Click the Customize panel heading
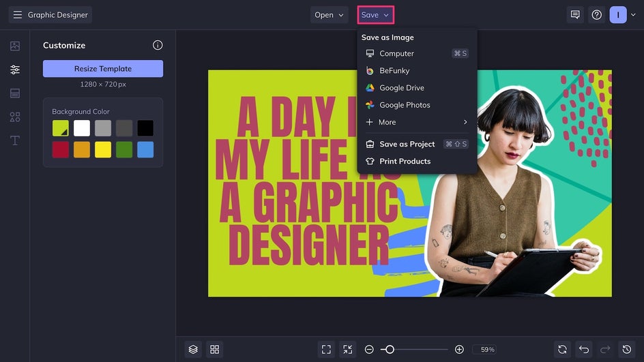 click(x=64, y=45)
